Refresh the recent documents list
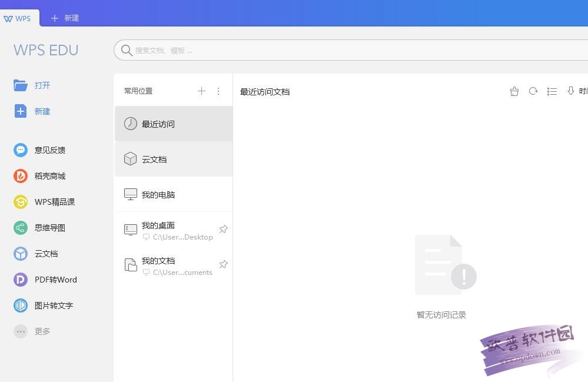 [533, 91]
